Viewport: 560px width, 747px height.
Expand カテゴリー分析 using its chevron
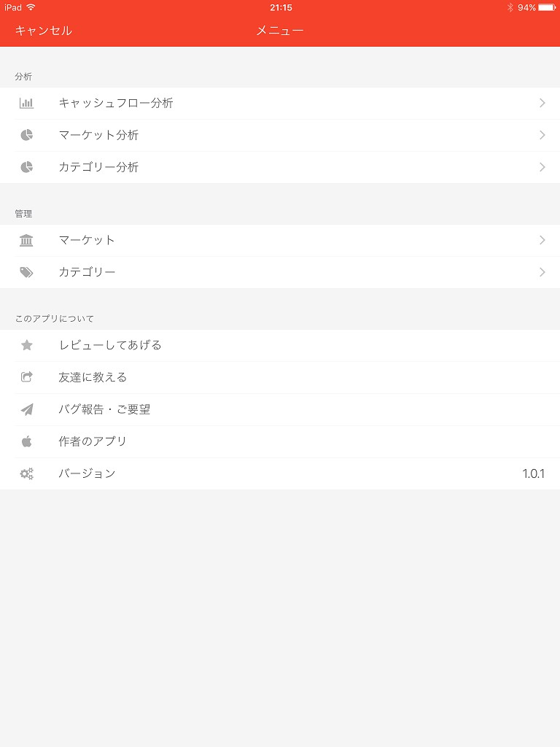[x=542, y=167]
